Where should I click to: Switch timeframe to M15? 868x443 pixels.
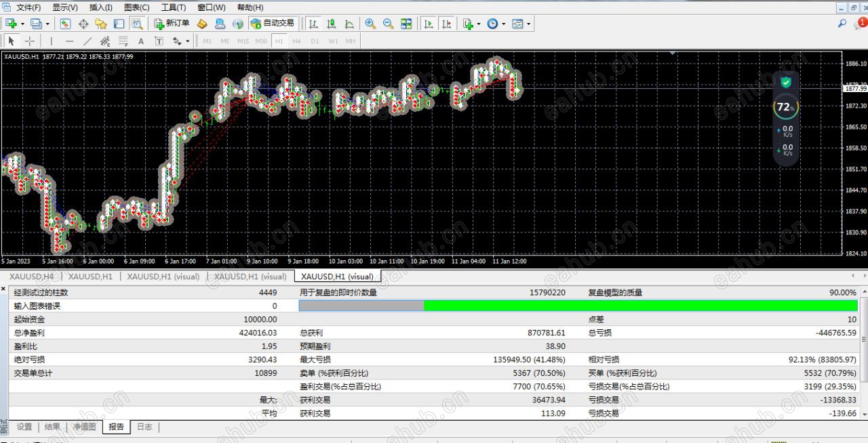243,41
